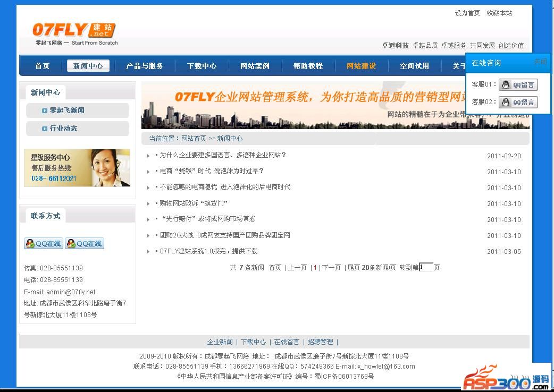Screen dimensions: 554x392
Task: Click 网站首页 in the breadcrumb
Action: (194, 139)
